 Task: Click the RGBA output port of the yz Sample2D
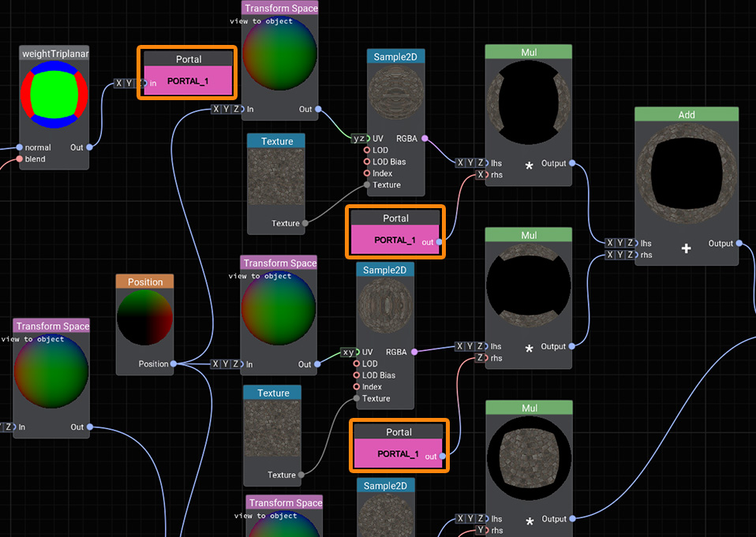click(x=425, y=138)
